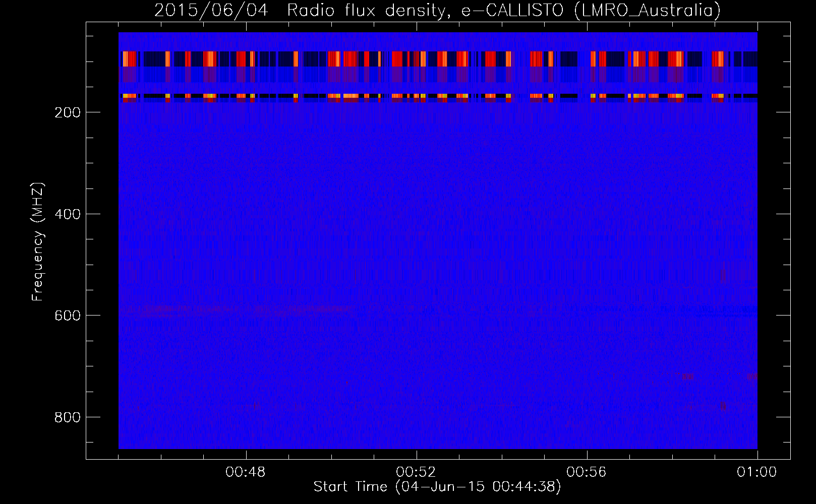Screen dimensions: 816x504
Task: Click the 800 frequency tick label
Action: click(68, 417)
